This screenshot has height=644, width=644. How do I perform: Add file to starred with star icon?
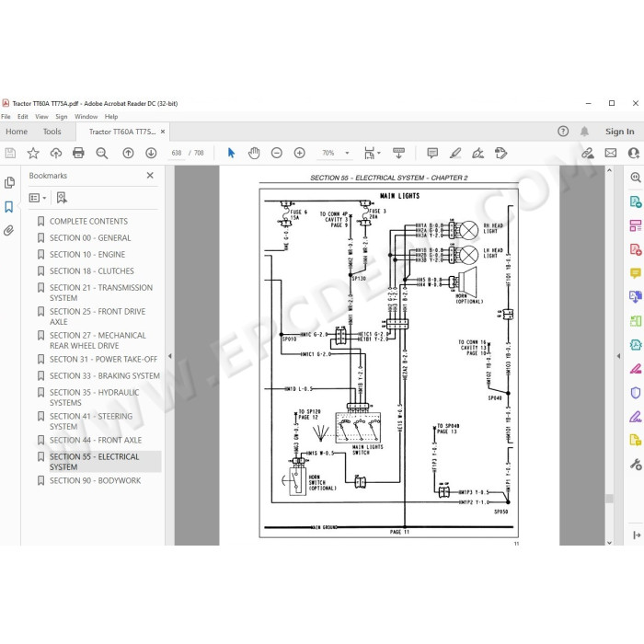[x=33, y=154]
